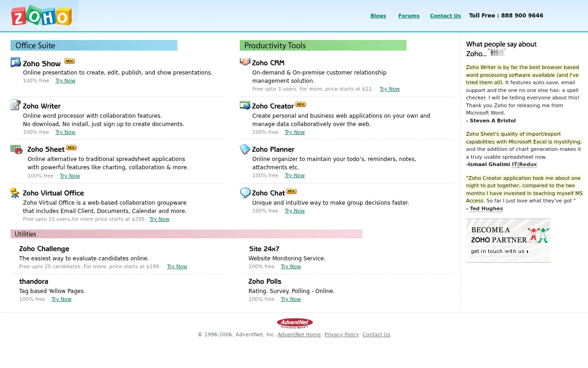Click the NEW badge beside Zoho Creator
This screenshot has width=588, height=368.
[300, 104]
